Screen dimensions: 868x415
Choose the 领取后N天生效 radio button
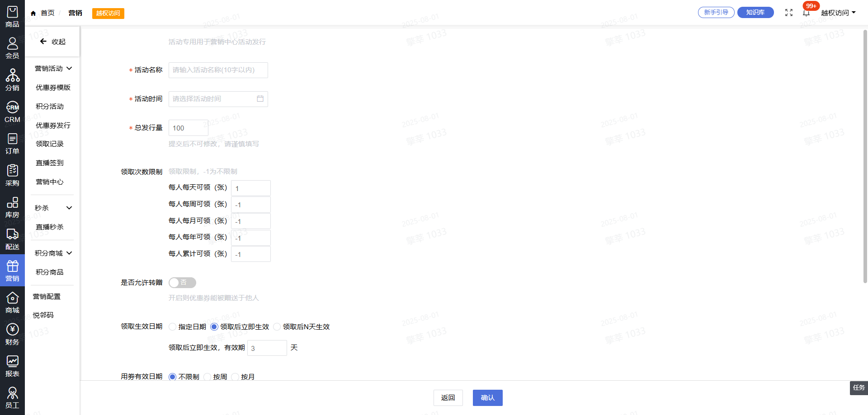click(x=277, y=327)
